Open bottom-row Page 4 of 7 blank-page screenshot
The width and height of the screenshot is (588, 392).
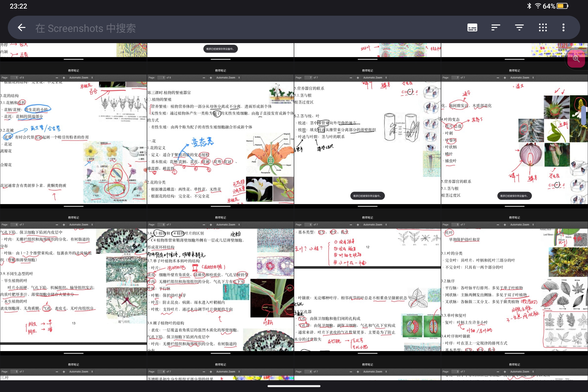(x=367, y=368)
